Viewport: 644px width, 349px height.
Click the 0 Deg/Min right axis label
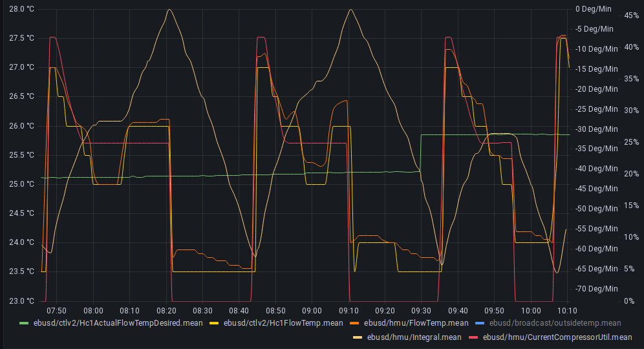point(594,9)
